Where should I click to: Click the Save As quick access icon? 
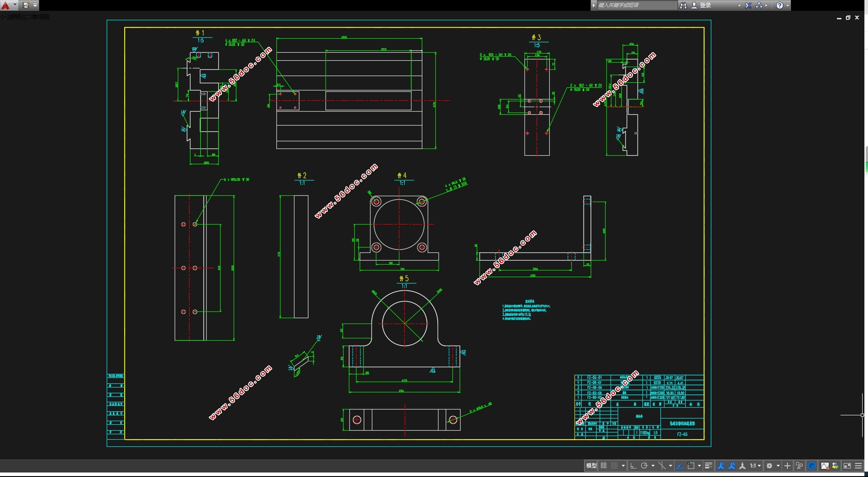(26, 5)
